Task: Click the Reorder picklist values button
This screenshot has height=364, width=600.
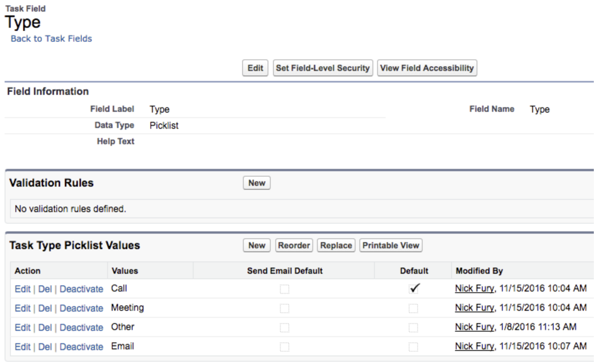Action: [294, 245]
